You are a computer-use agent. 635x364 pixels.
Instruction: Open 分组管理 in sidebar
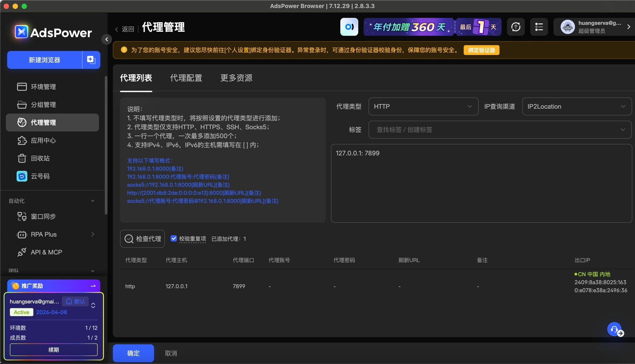[52, 105]
